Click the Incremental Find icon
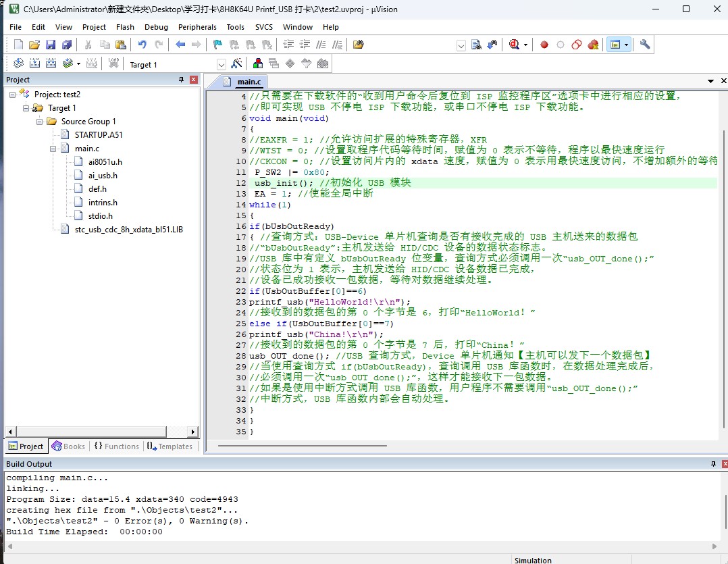The image size is (728, 564). click(x=492, y=45)
